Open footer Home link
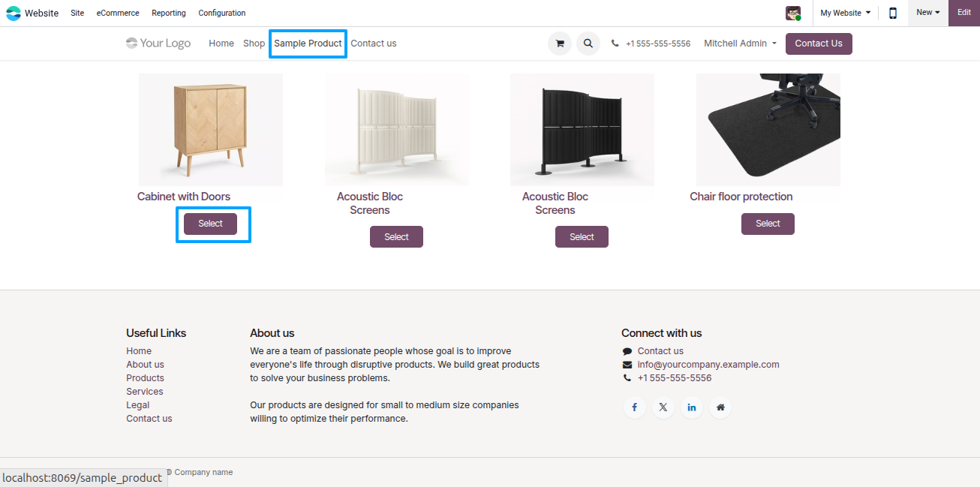 pyautogui.click(x=139, y=351)
